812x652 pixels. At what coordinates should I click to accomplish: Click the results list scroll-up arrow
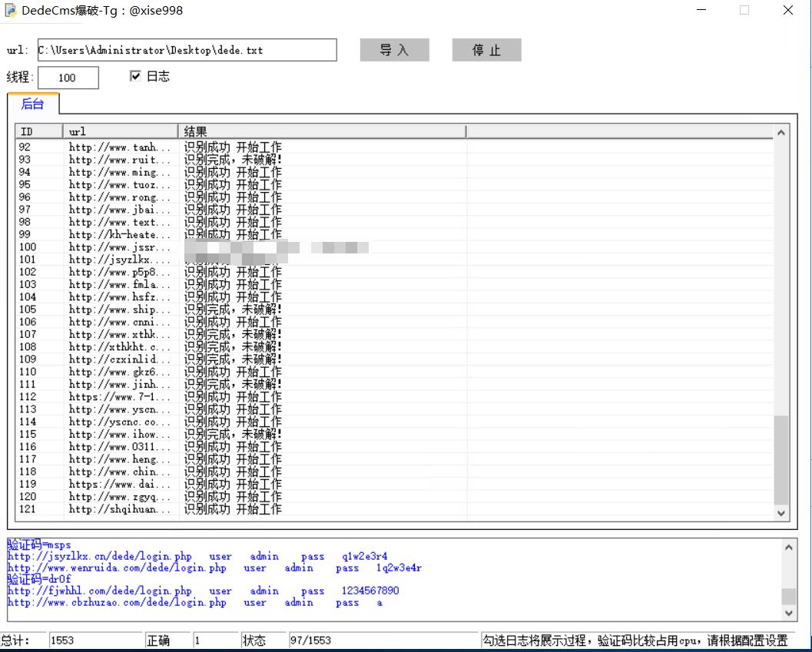[781, 133]
